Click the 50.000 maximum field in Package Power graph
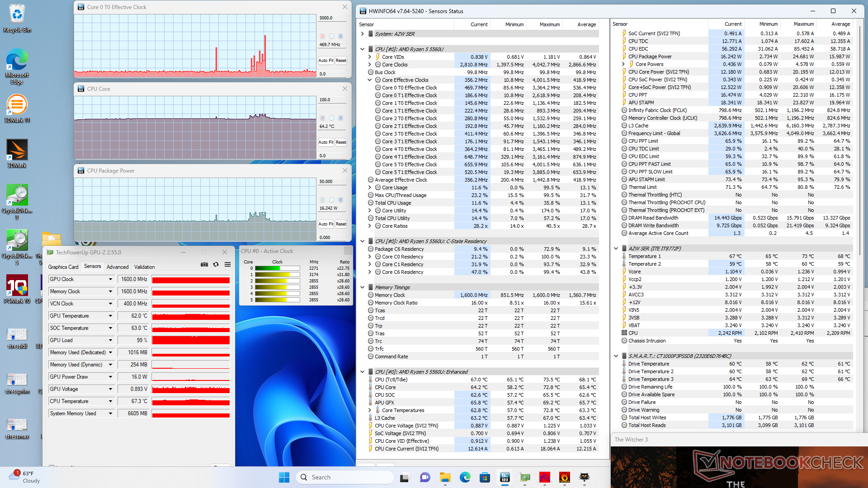The width and height of the screenshot is (868, 488). coord(332,182)
